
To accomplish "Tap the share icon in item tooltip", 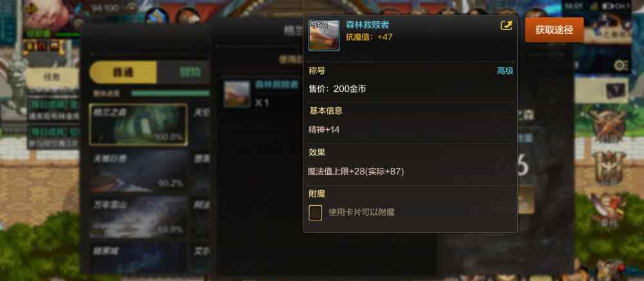I will click(506, 26).
